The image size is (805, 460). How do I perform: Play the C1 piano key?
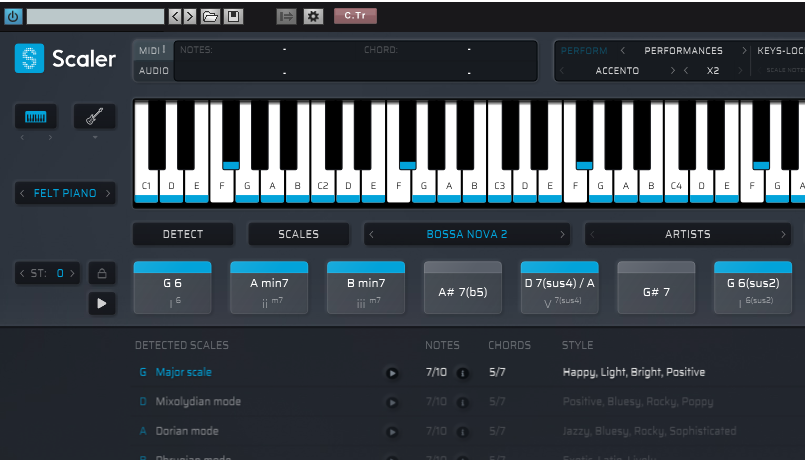[146, 186]
